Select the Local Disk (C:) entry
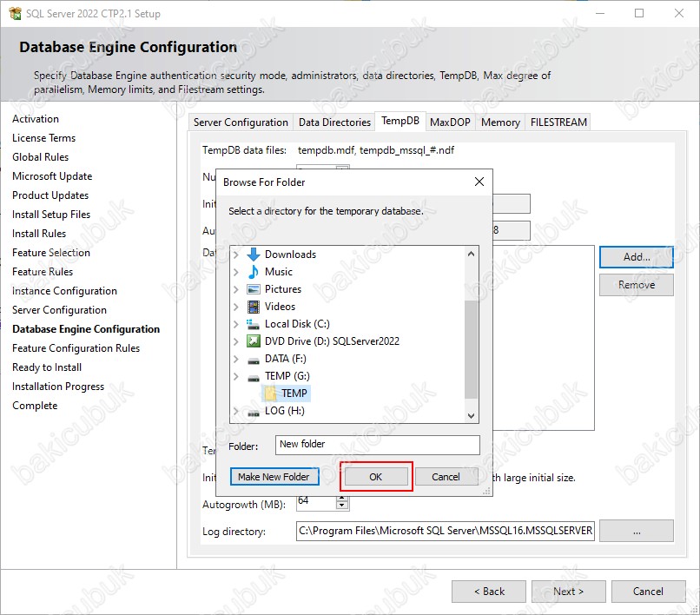Screen dimensions: 700x615 click(x=297, y=324)
